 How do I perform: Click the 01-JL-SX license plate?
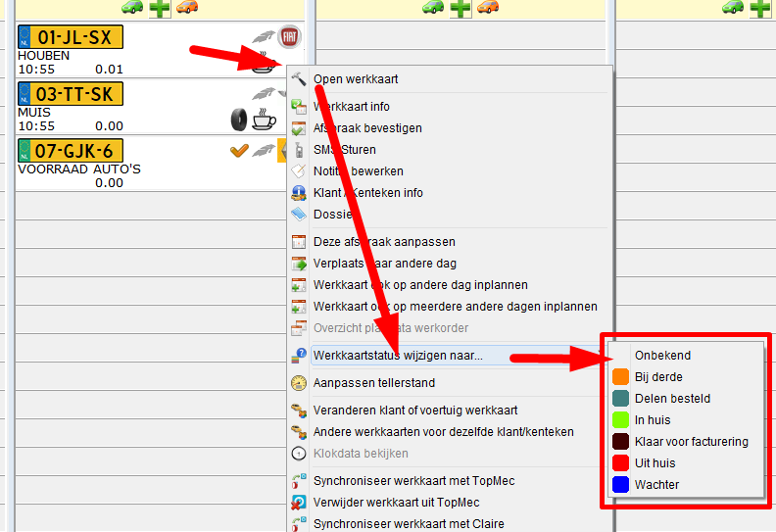(x=71, y=37)
